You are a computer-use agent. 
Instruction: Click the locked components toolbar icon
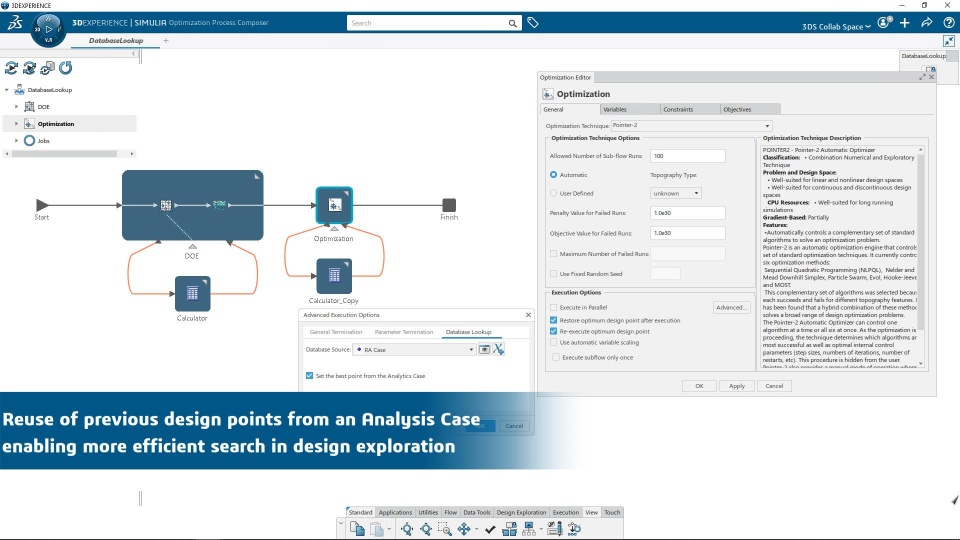[x=509, y=528]
